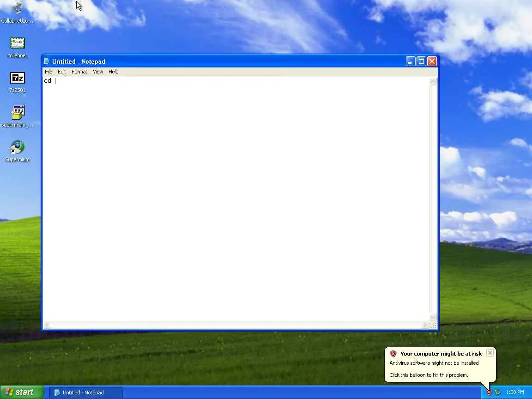This screenshot has width=532, height=399.
Task: Click the horizontal scrollbar right arrow
Action: pos(425,325)
